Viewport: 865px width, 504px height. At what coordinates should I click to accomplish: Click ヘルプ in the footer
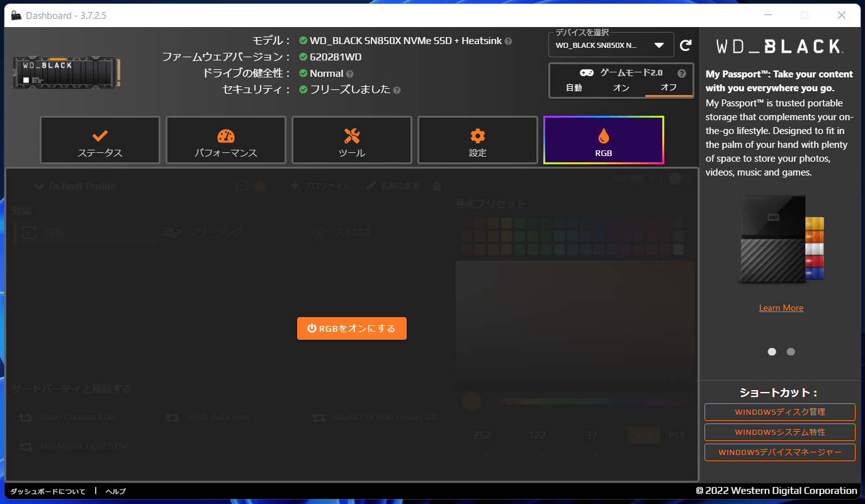point(115,491)
